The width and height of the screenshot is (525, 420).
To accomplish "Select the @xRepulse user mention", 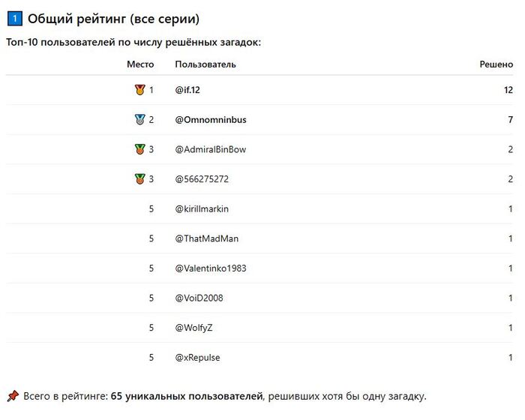I will [197, 357].
